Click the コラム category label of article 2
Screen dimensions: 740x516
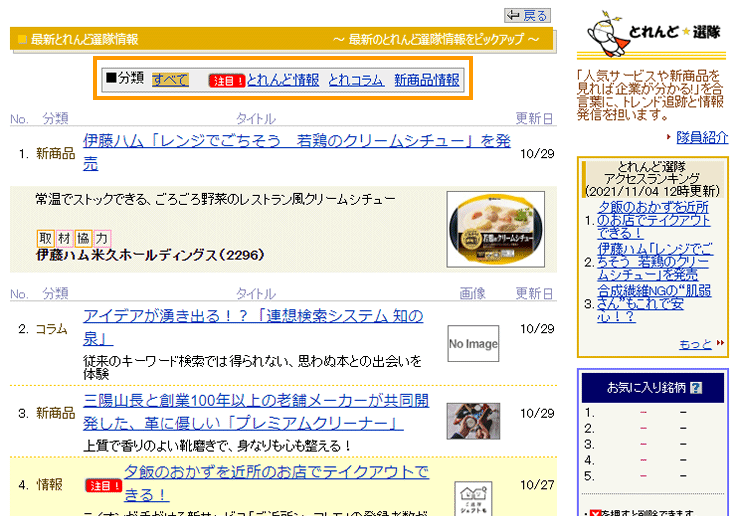(52, 329)
